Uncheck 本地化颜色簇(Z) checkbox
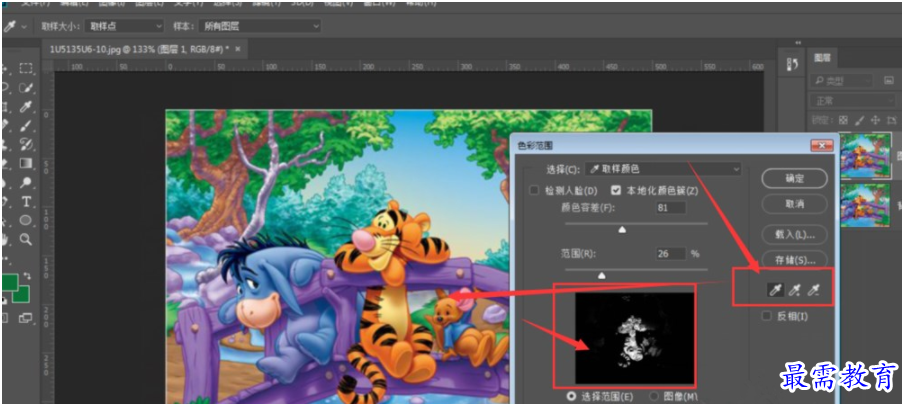Screen dimensions: 904x408 (616, 190)
